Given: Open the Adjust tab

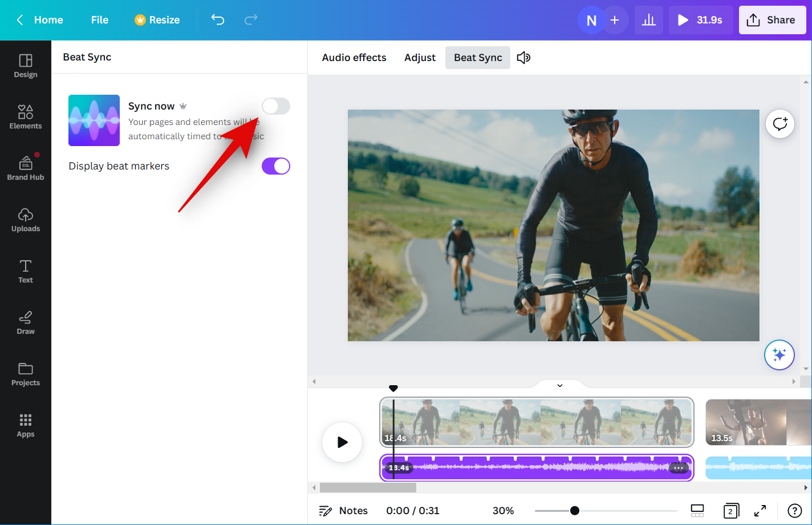Looking at the screenshot, I should point(420,58).
